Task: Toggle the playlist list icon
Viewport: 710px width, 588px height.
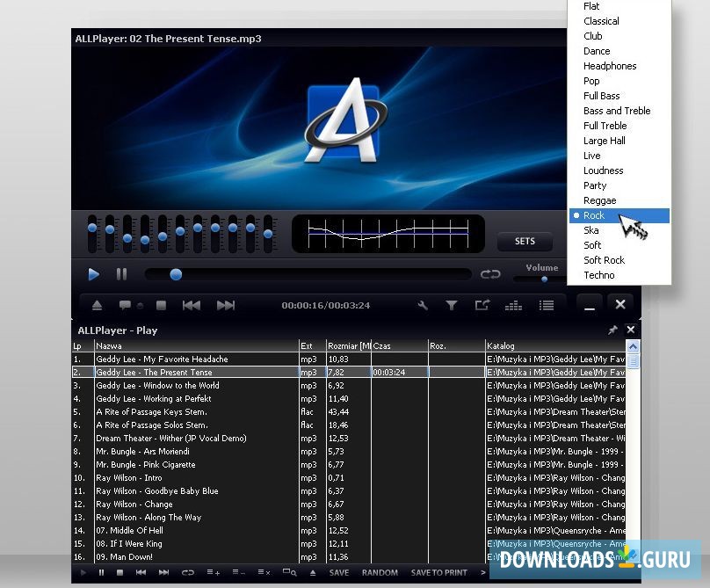Action: click(x=547, y=305)
